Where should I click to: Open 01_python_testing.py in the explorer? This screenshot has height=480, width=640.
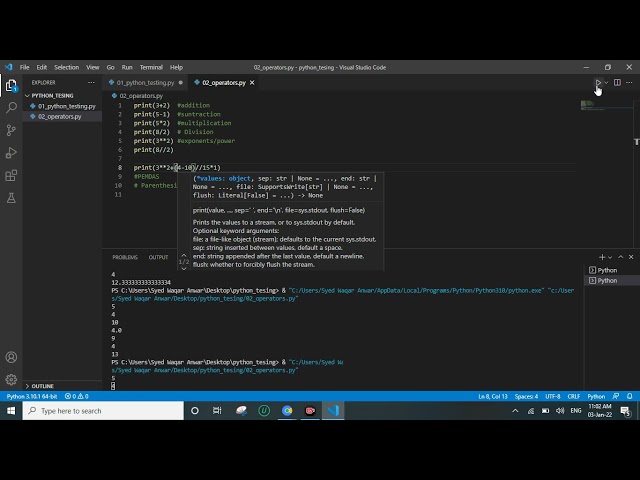pos(67,106)
